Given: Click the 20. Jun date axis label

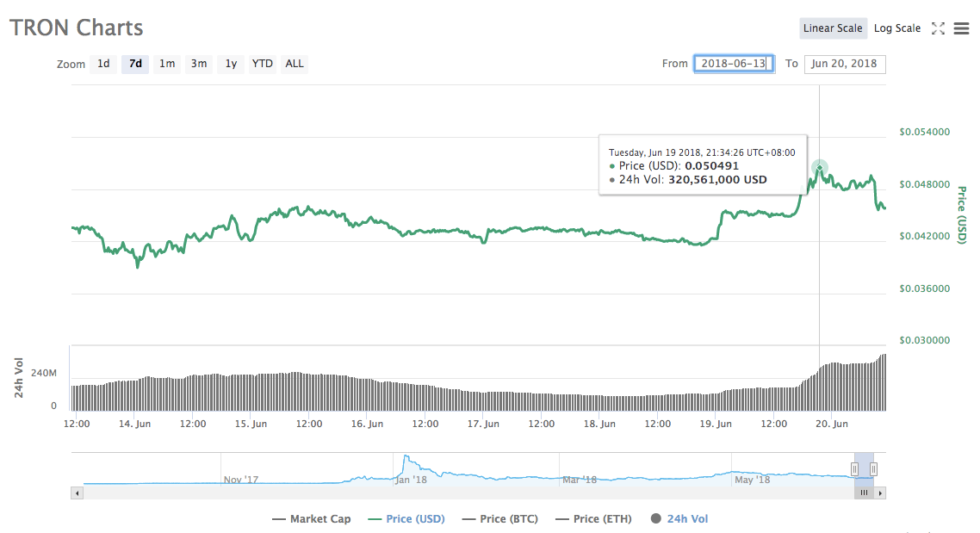Looking at the screenshot, I should [832, 424].
